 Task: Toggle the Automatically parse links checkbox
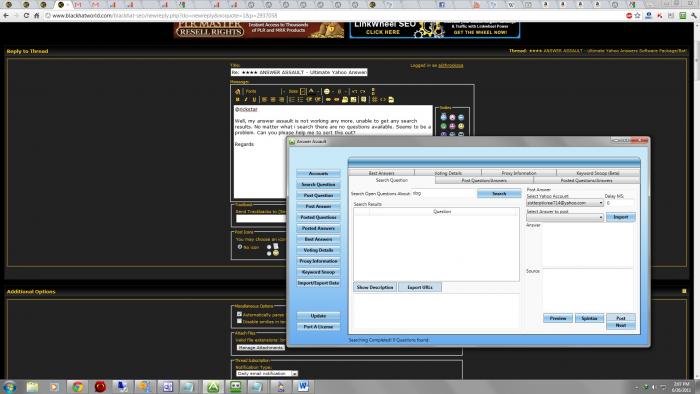[239, 314]
